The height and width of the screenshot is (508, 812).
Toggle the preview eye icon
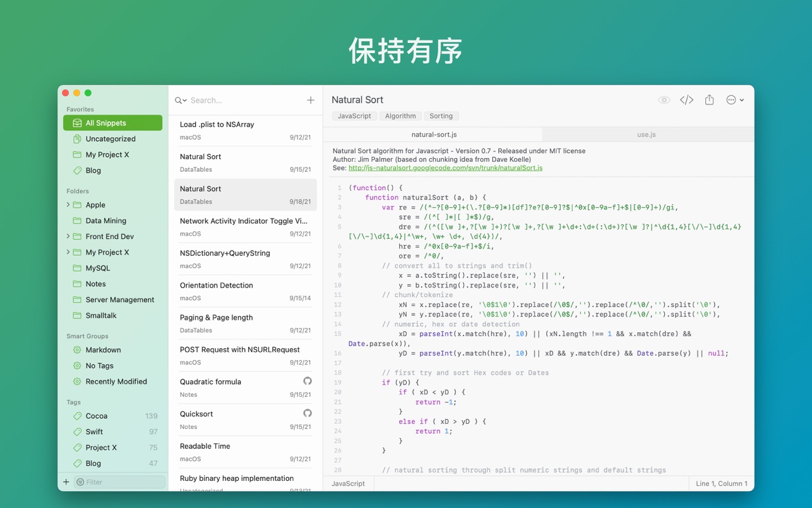[x=664, y=100]
